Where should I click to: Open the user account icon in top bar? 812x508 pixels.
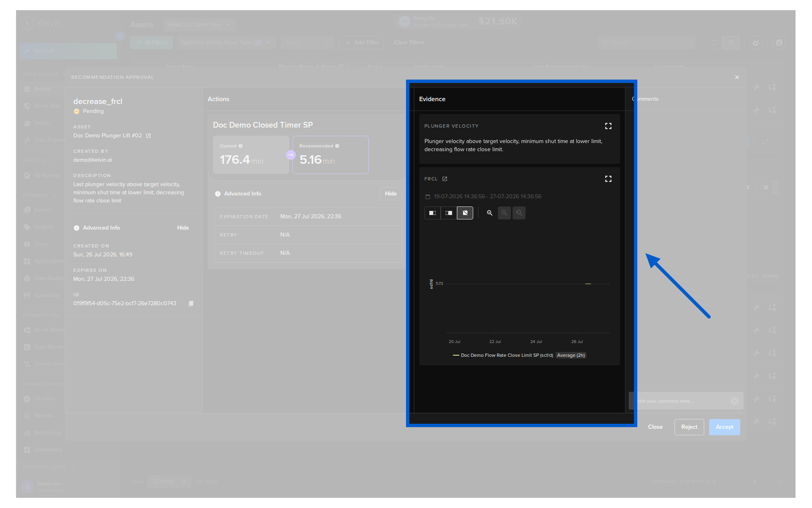coord(779,43)
